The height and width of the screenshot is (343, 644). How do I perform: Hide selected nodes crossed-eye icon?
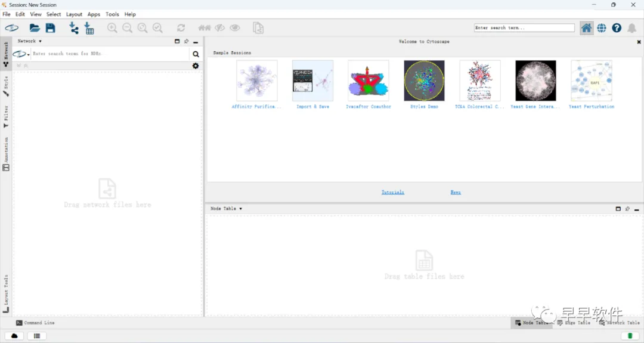point(219,28)
